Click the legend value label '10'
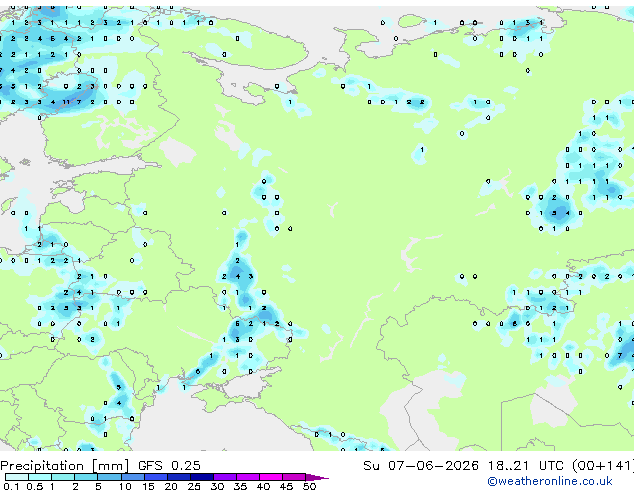This screenshot has height=490, width=634. point(125,486)
